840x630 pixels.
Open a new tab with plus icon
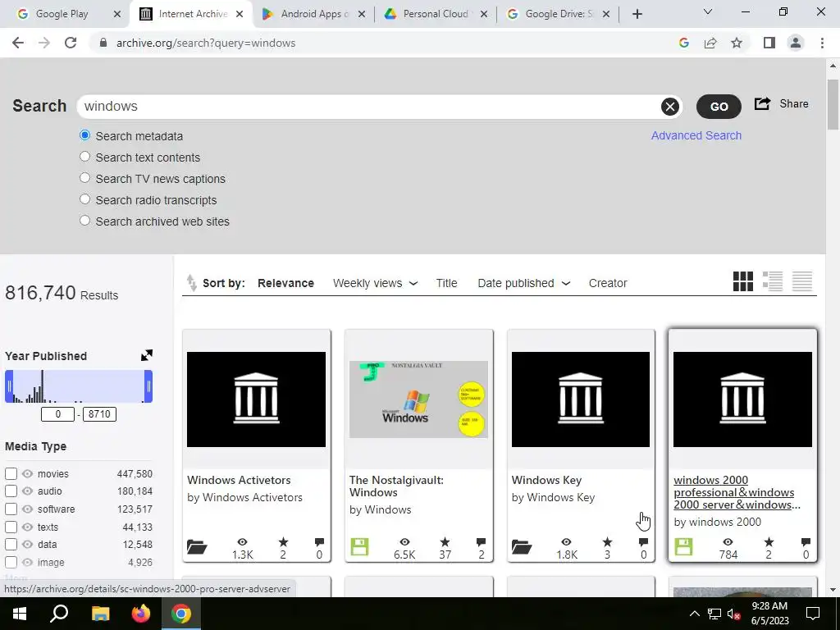(637, 14)
